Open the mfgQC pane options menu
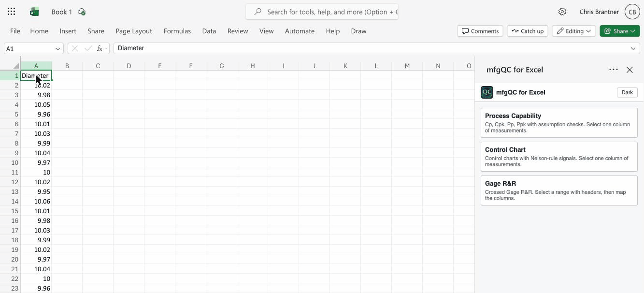The image size is (644, 293). 614,70
